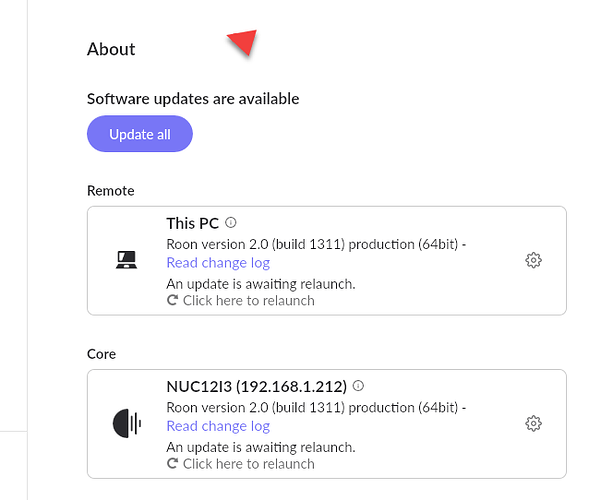Open Read change log for This PC

pyautogui.click(x=218, y=263)
